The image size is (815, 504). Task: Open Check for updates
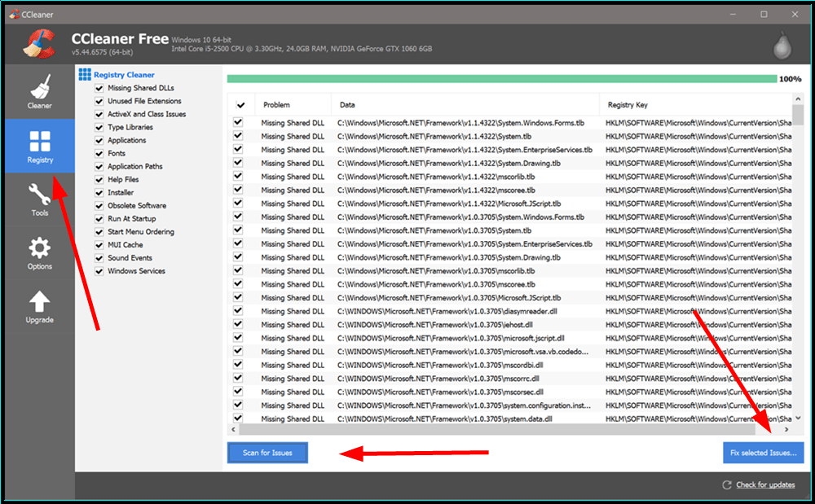[766, 484]
